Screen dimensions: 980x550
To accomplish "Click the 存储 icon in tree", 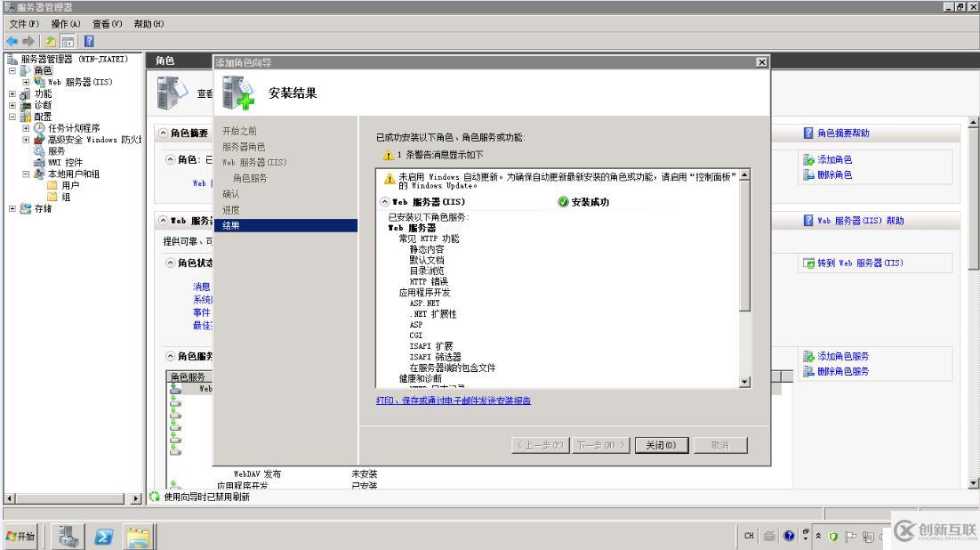I will [26, 208].
